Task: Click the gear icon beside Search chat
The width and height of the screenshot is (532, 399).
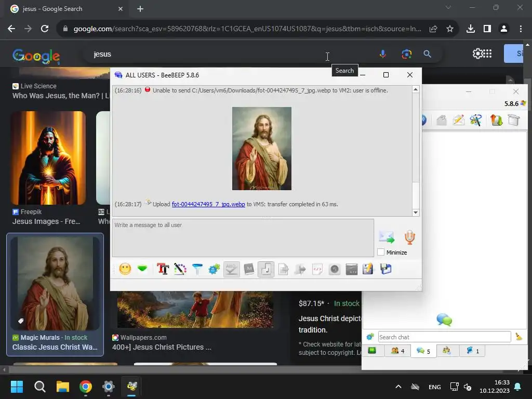Action: pos(370,337)
